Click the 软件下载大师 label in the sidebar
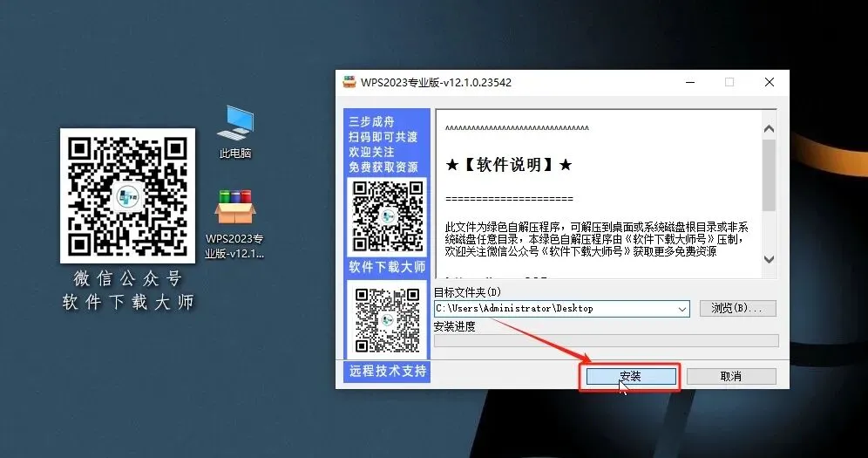 (387, 267)
